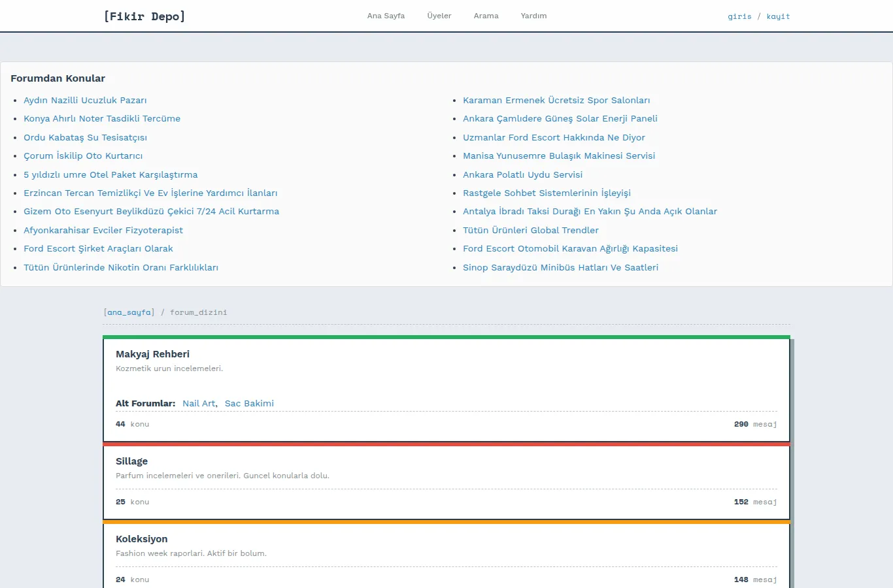This screenshot has height=588, width=893.
Task: Click the kayit register link
Action: click(778, 16)
